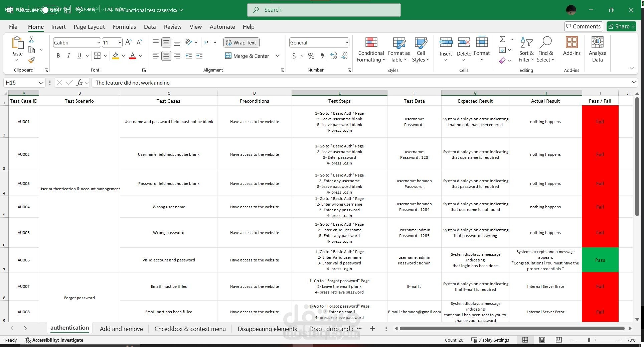Align text right
This screenshot has width=644, height=347.
(177, 56)
